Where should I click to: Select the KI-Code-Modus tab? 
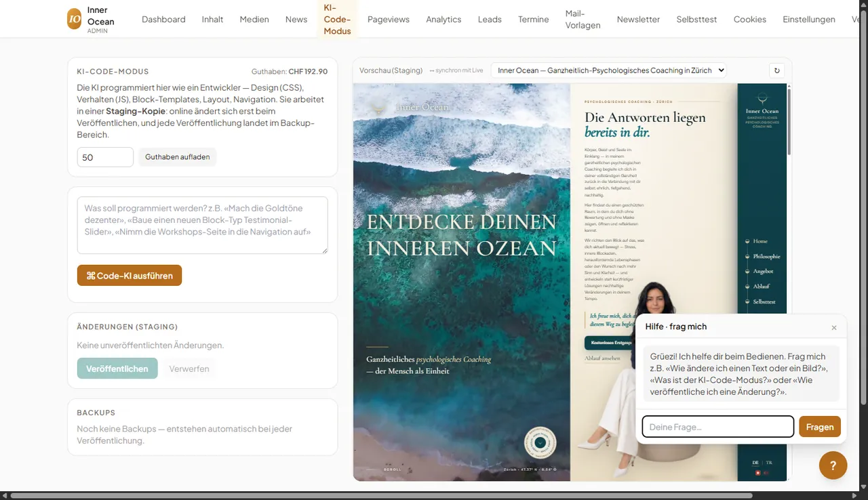point(337,19)
